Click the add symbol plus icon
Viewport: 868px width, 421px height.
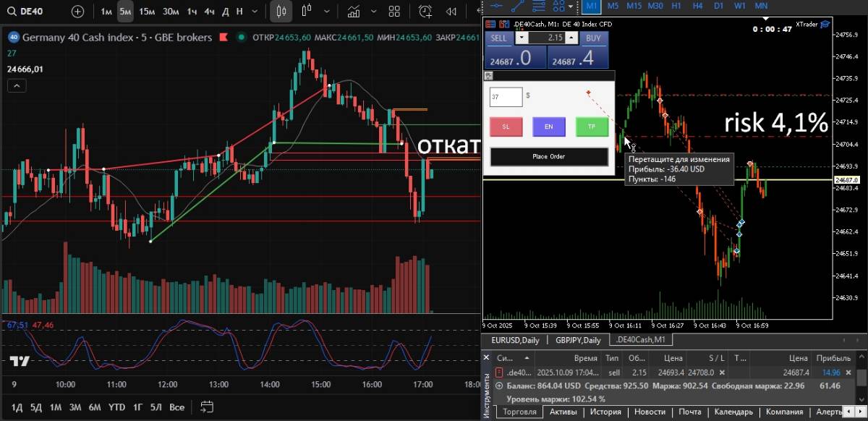[x=77, y=12]
